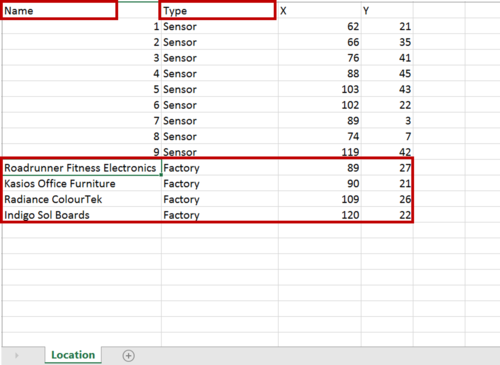Click the Sensor type cell for sensor 7
Viewport: 500px width, 365px height.
(220, 120)
